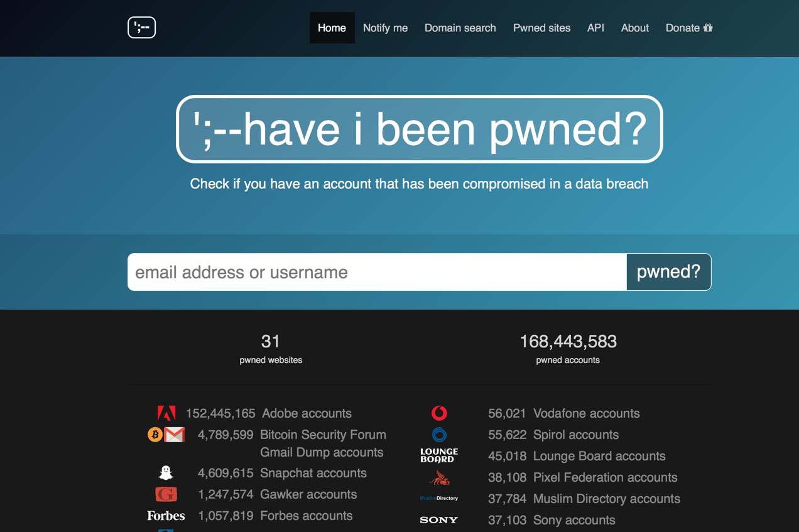Image resolution: width=799 pixels, height=532 pixels.
Task: Open Domain search in navigation
Action: (x=460, y=28)
